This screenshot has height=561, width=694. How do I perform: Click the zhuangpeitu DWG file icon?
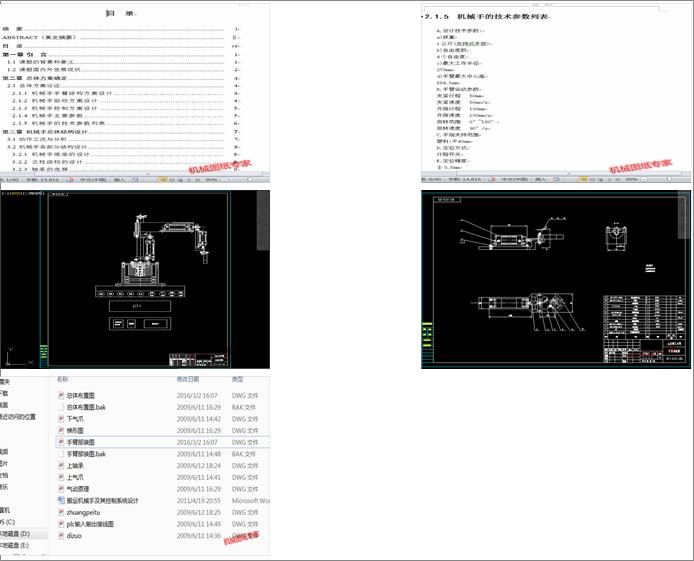point(61,512)
